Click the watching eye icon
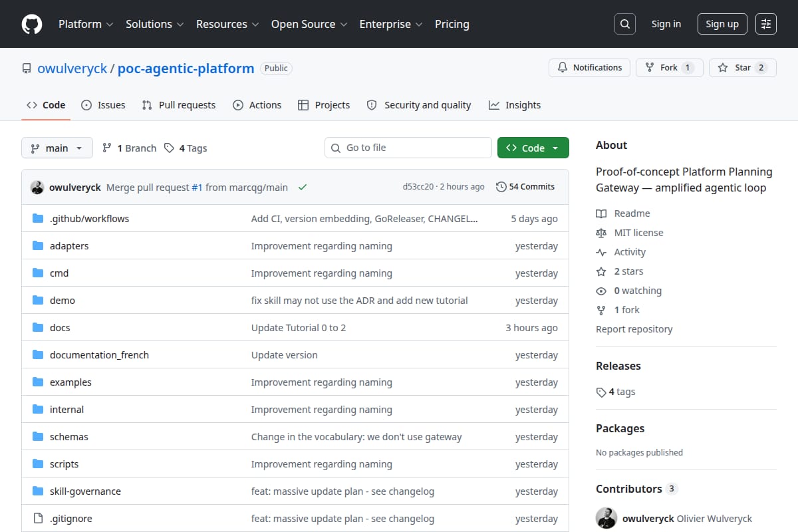 point(601,291)
